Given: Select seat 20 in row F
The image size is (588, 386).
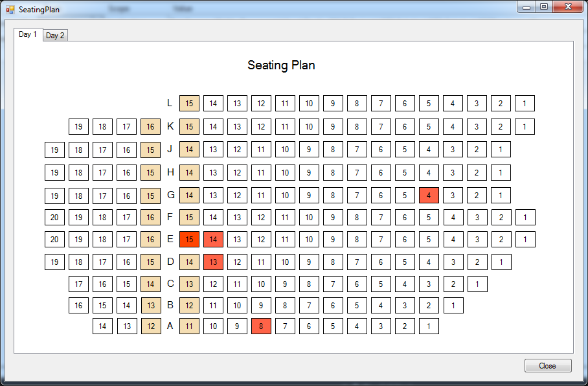Looking at the screenshot, I should [x=54, y=218].
